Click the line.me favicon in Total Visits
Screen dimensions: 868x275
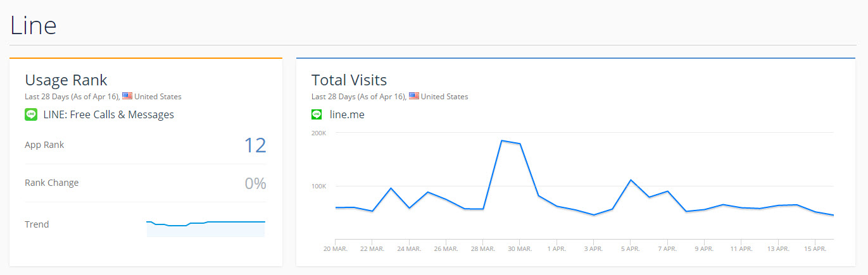click(317, 114)
